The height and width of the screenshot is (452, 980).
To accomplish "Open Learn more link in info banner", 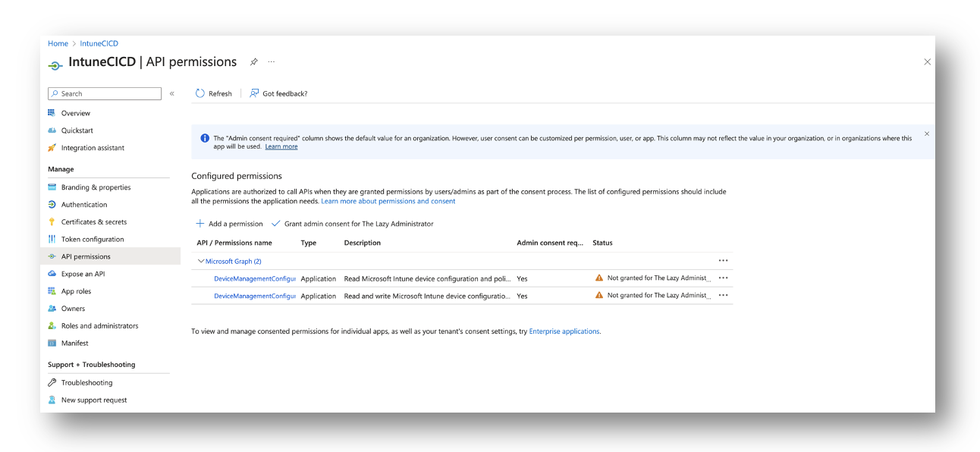I will 281,146.
